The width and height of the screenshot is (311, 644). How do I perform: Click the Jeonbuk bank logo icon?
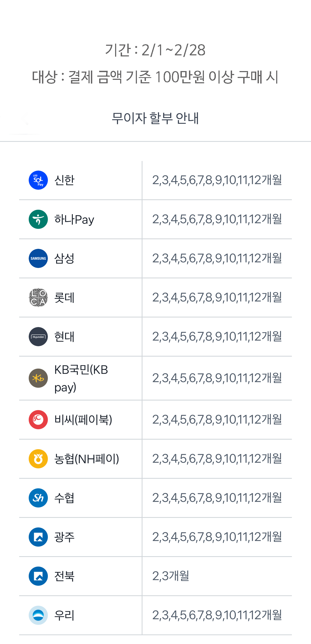(x=38, y=576)
